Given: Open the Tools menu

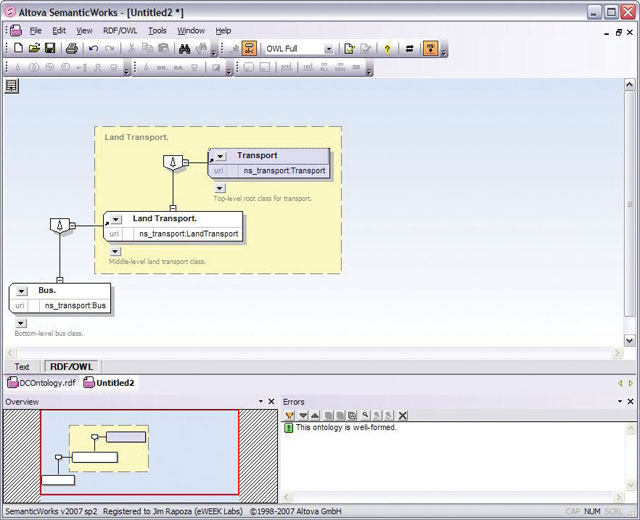Looking at the screenshot, I should pos(157,31).
